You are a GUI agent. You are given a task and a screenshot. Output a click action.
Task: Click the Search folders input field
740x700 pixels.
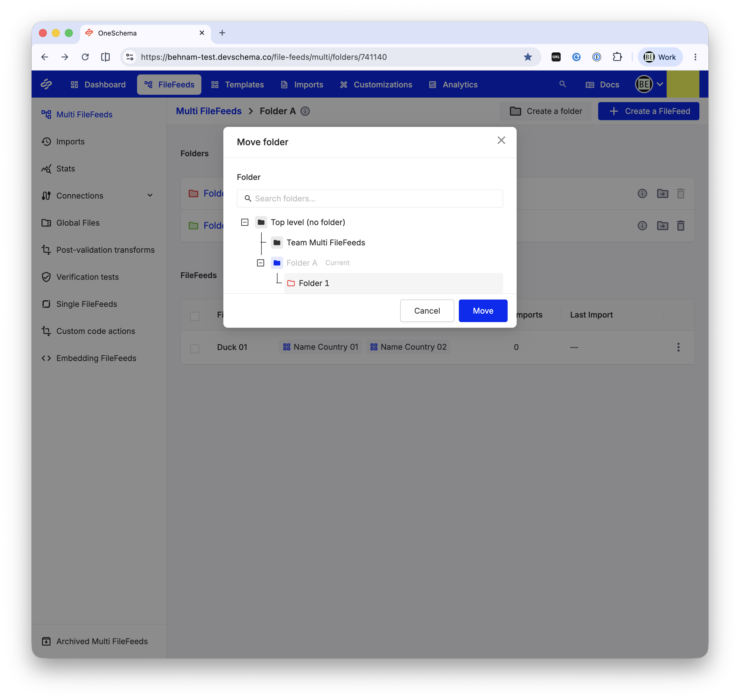369,199
